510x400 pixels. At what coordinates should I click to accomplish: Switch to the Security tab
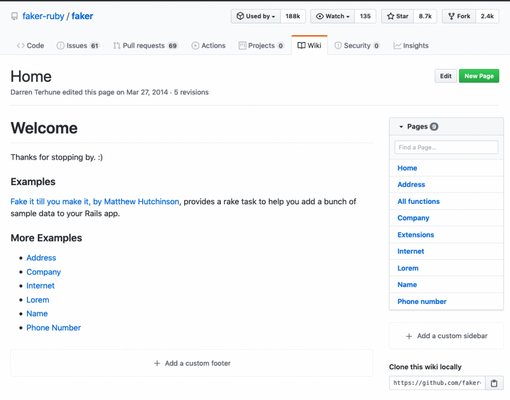coord(357,46)
